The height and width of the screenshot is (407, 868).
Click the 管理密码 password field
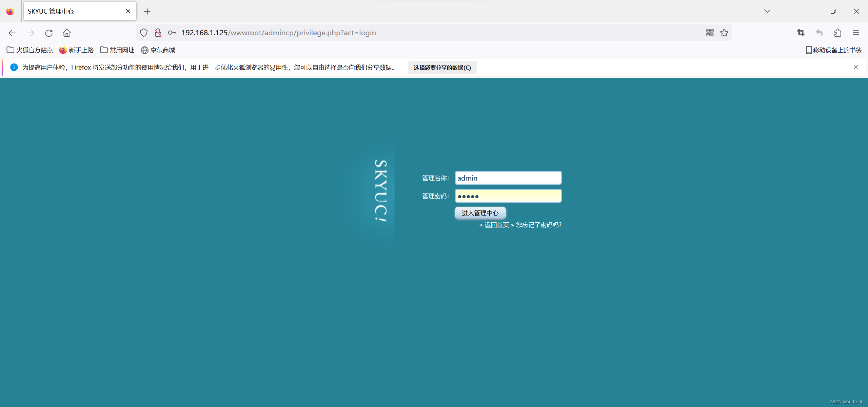(508, 196)
